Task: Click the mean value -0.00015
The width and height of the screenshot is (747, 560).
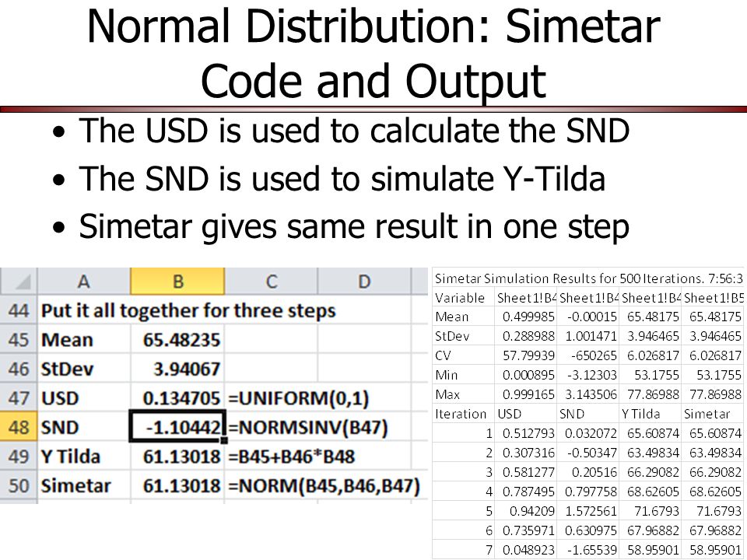Action: pos(591,317)
